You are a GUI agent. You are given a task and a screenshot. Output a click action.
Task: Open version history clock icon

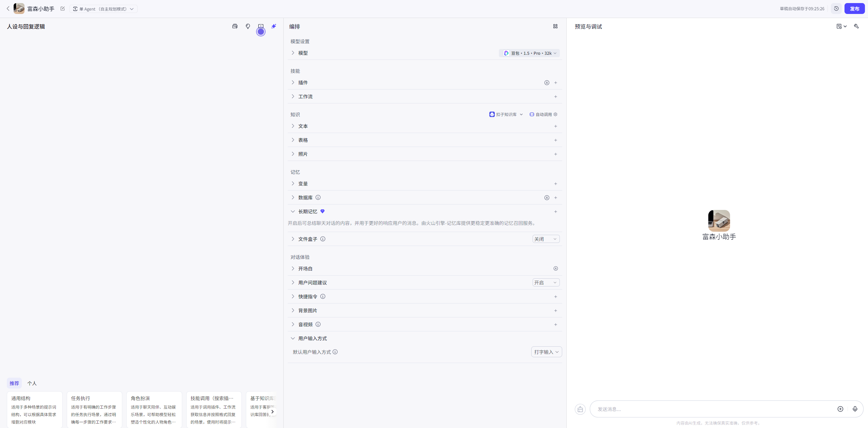(x=836, y=9)
